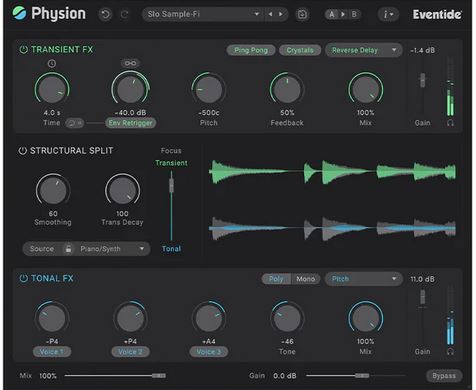Click the +P4 Voice 2 knob
The width and height of the screenshot is (476, 390).
click(x=130, y=318)
